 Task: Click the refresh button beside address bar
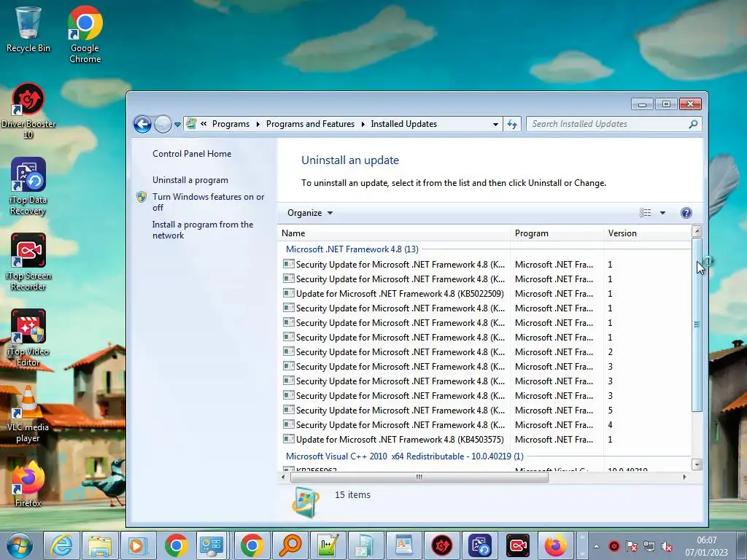(x=512, y=124)
